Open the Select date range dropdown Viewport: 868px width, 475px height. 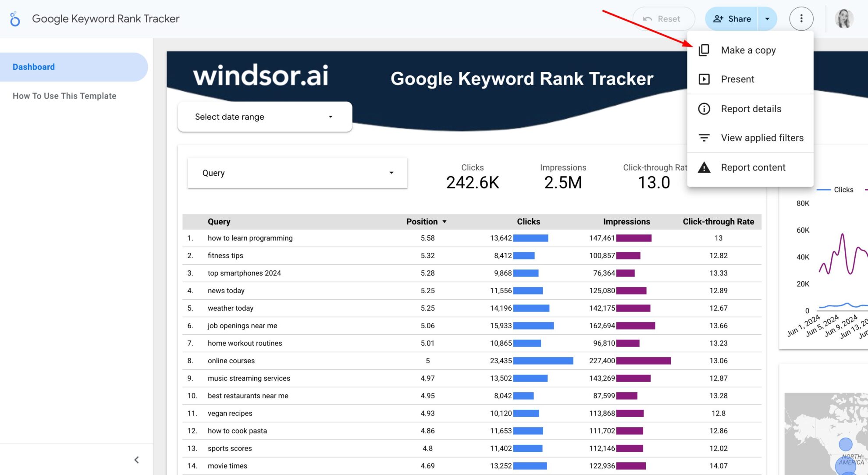click(264, 117)
